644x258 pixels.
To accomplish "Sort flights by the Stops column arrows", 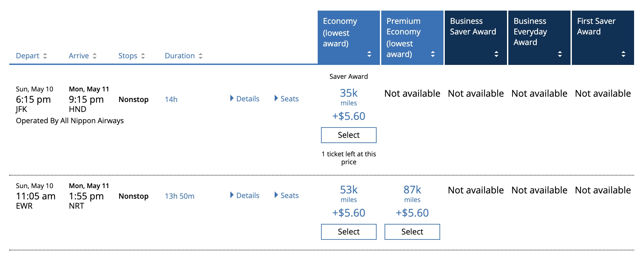I will [x=143, y=56].
